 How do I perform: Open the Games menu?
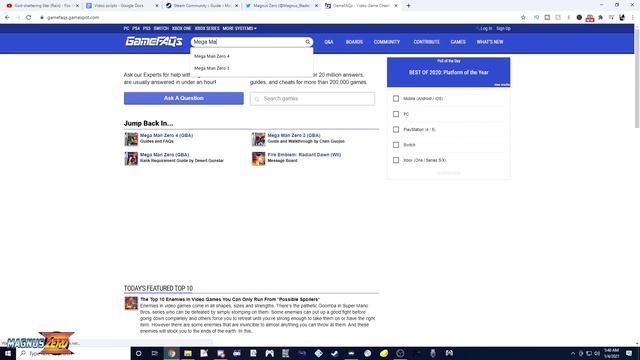(x=458, y=42)
